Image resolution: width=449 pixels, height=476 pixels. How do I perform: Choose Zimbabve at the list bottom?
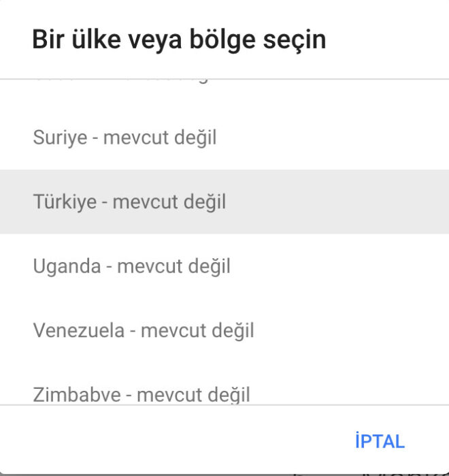[224, 393]
